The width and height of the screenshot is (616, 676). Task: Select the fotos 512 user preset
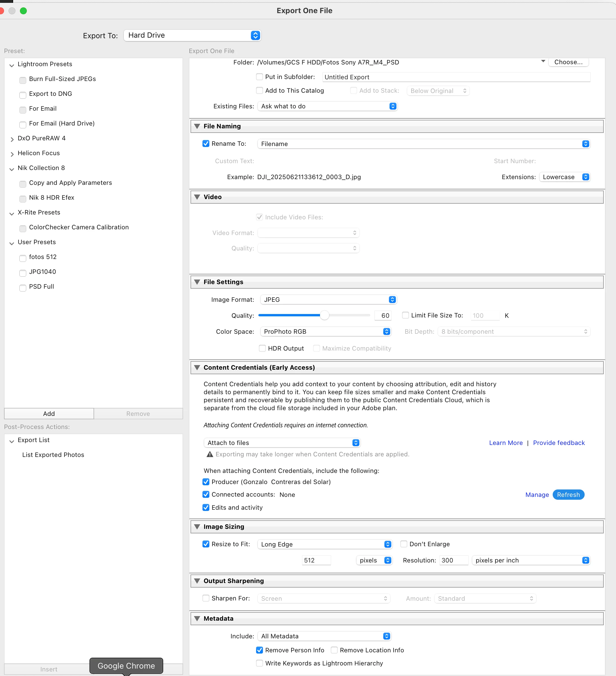coord(42,257)
